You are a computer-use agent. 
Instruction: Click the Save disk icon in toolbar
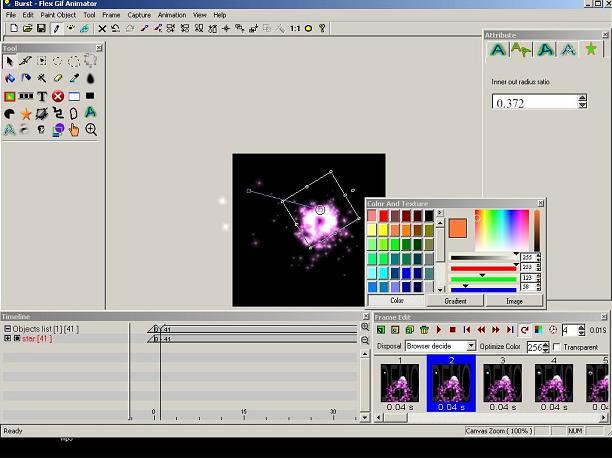pyautogui.click(x=41, y=28)
